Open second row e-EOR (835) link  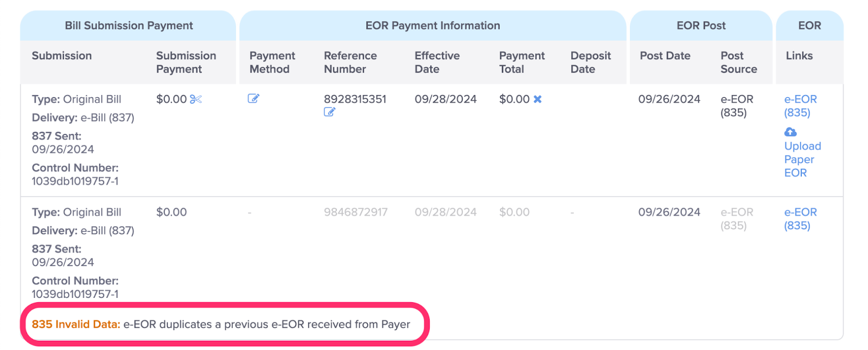(800, 219)
